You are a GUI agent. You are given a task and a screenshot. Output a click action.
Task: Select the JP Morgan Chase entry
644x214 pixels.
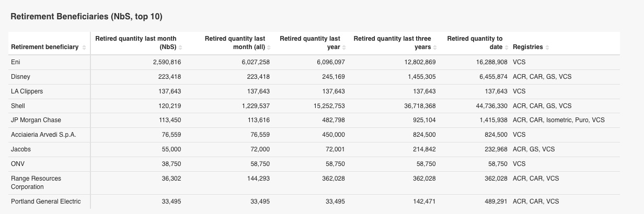[36, 120]
